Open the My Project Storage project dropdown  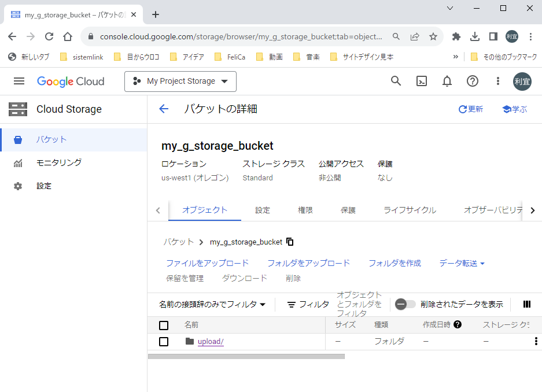pos(180,81)
